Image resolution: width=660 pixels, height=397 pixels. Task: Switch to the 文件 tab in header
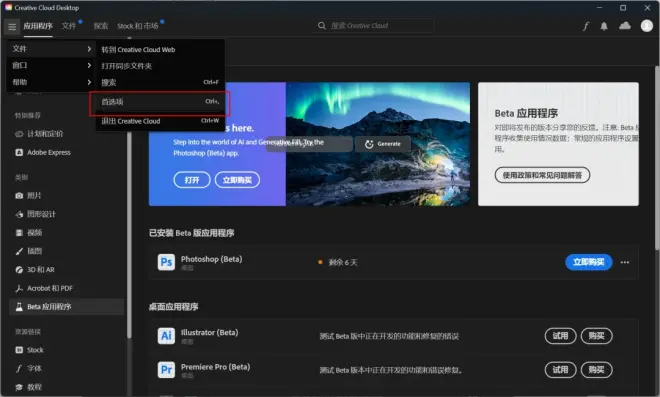pyautogui.click(x=69, y=26)
